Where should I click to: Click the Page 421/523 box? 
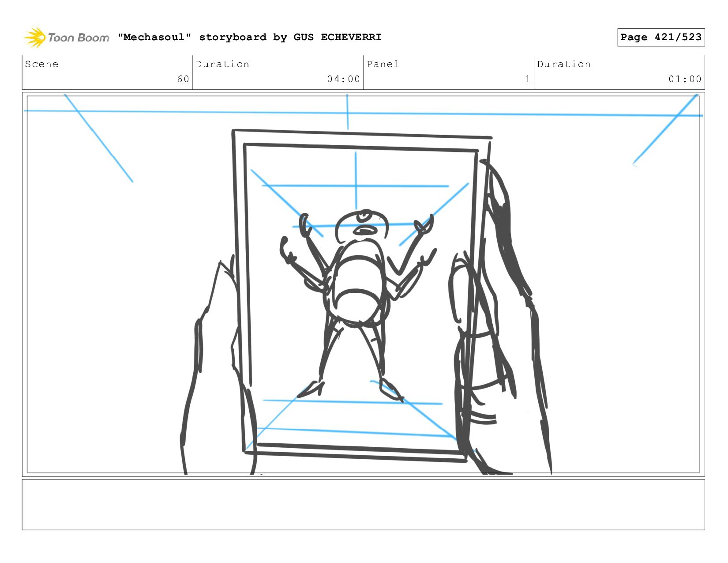[x=661, y=37]
